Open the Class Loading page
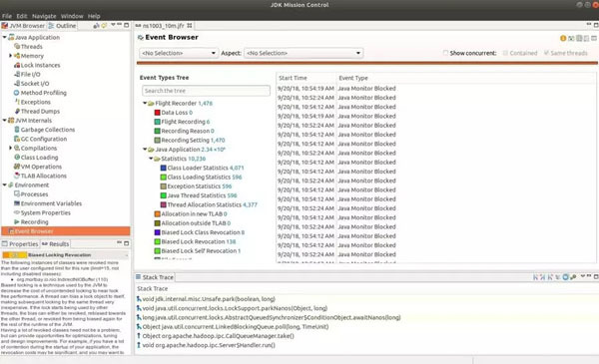 [36, 158]
